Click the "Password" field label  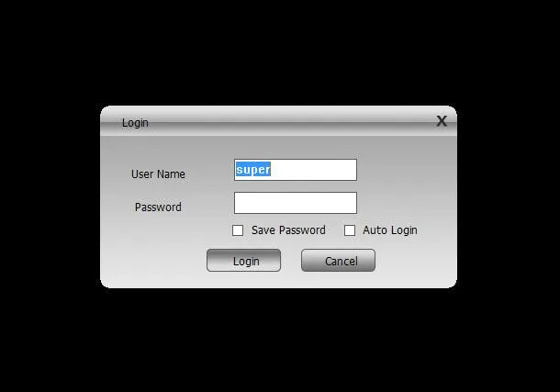(158, 207)
